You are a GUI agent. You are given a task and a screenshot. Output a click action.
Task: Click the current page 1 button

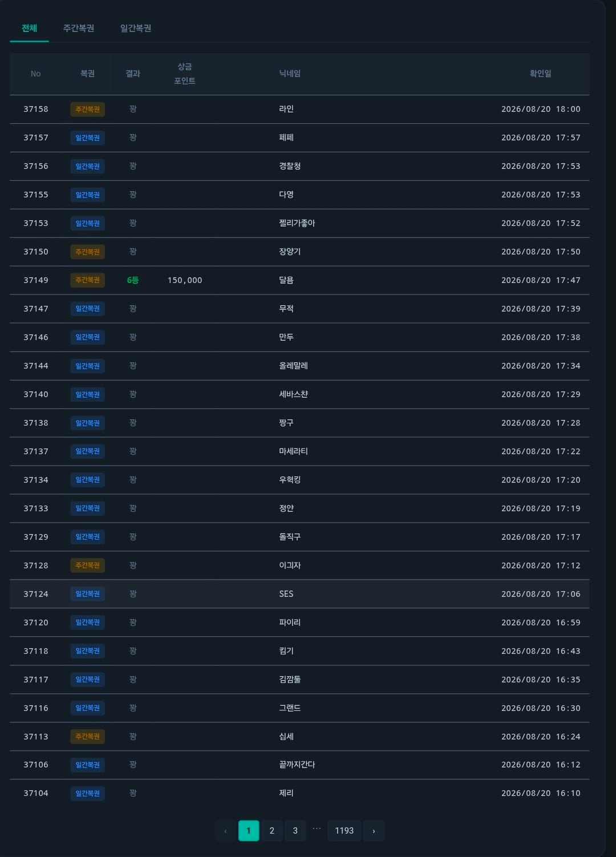click(249, 831)
